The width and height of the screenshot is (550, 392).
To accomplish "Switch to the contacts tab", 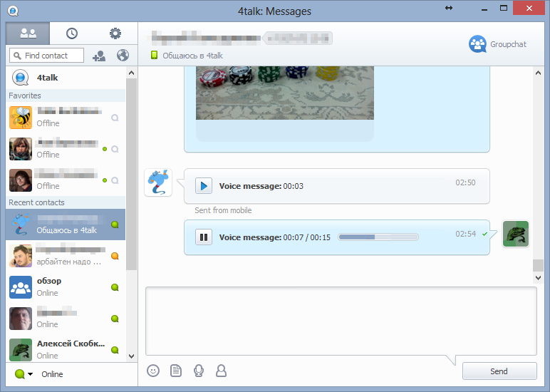I will tap(28, 33).
